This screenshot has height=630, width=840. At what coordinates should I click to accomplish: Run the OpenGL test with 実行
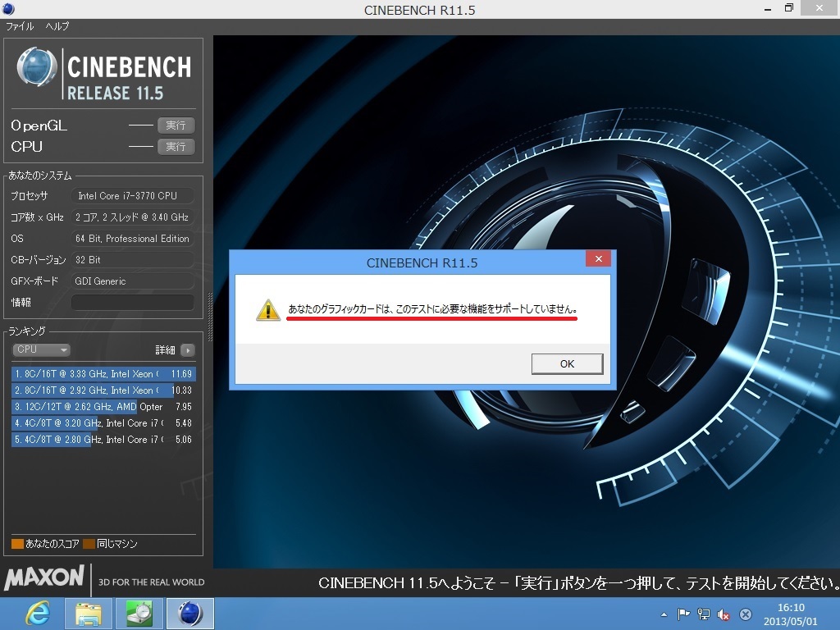click(176, 126)
